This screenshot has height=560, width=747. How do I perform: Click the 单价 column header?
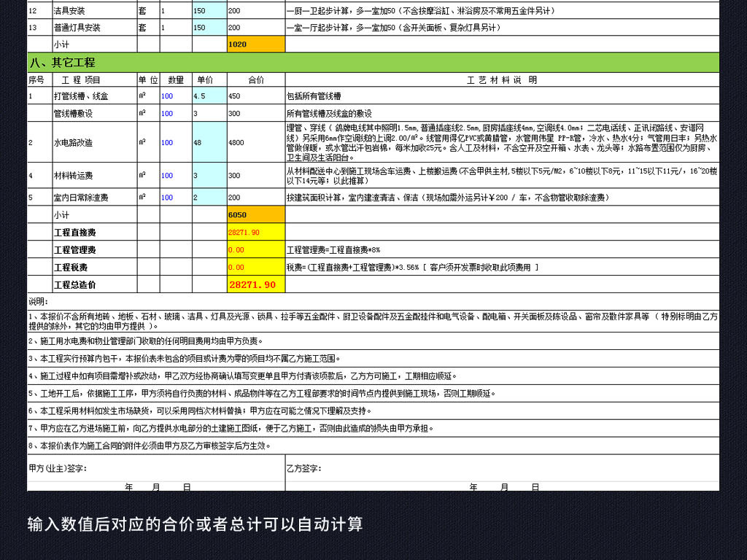pyautogui.click(x=209, y=80)
